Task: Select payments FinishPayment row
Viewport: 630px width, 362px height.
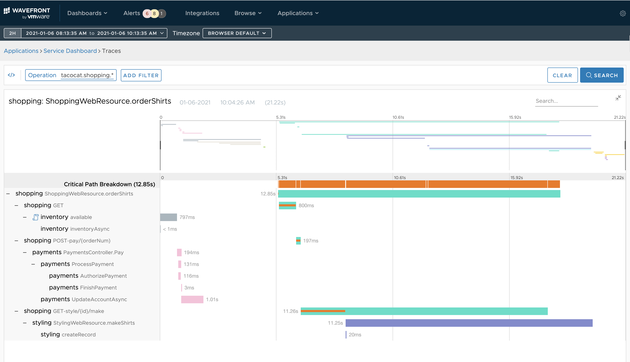Action: (x=82, y=288)
